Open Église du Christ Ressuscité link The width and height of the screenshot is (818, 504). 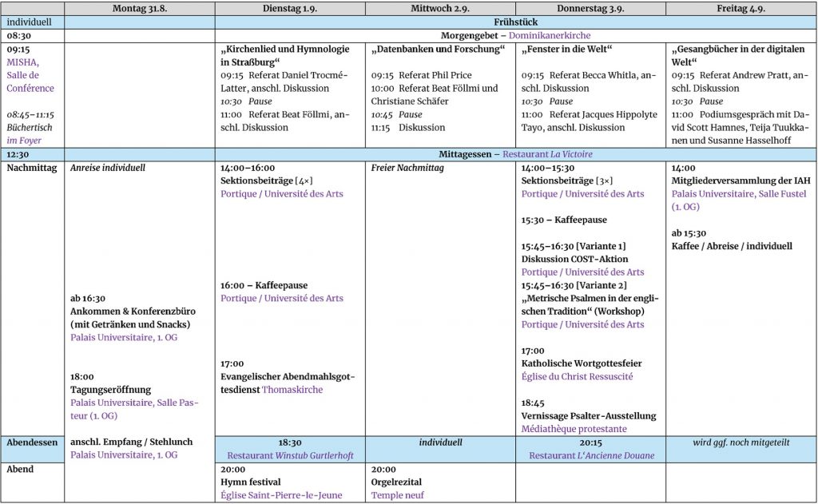[x=577, y=377]
